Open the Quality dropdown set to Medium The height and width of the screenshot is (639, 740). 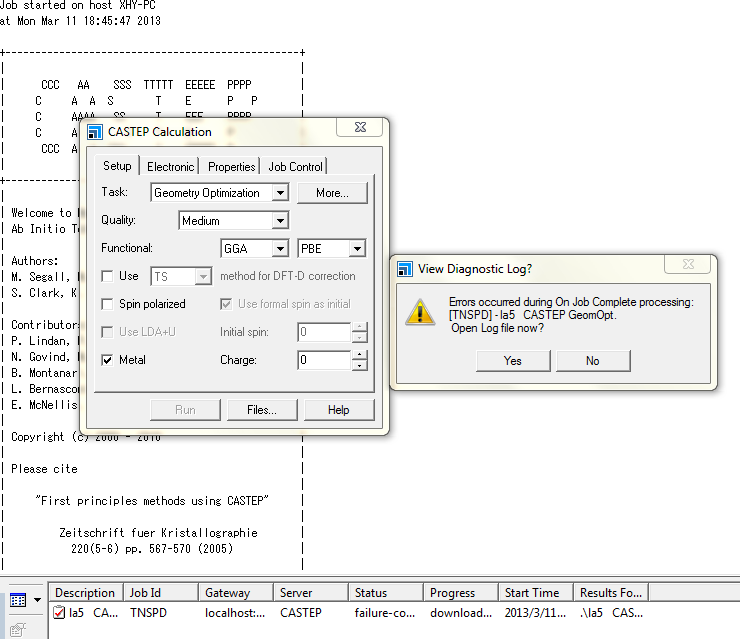(280, 220)
